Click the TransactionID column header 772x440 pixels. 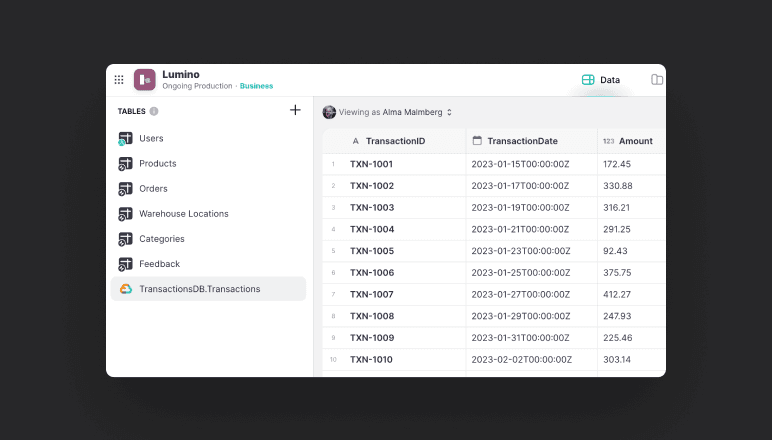click(395, 141)
